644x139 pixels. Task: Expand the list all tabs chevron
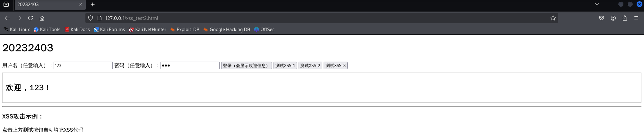pyautogui.click(x=597, y=4)
